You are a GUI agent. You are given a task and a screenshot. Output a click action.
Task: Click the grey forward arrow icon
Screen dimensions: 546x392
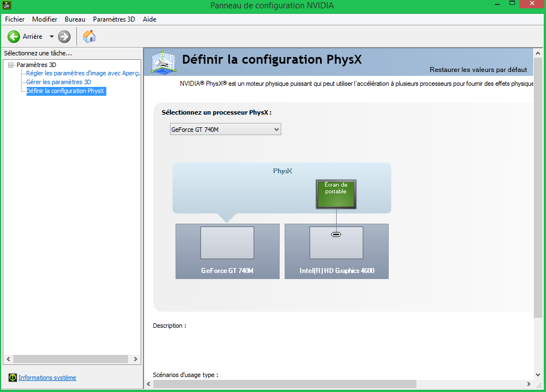click(64, 37)
